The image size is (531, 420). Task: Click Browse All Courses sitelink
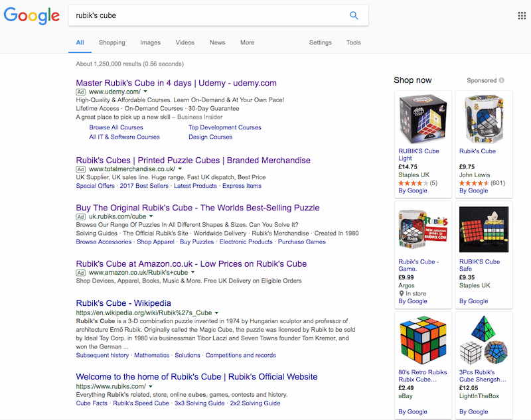(116, 127)
